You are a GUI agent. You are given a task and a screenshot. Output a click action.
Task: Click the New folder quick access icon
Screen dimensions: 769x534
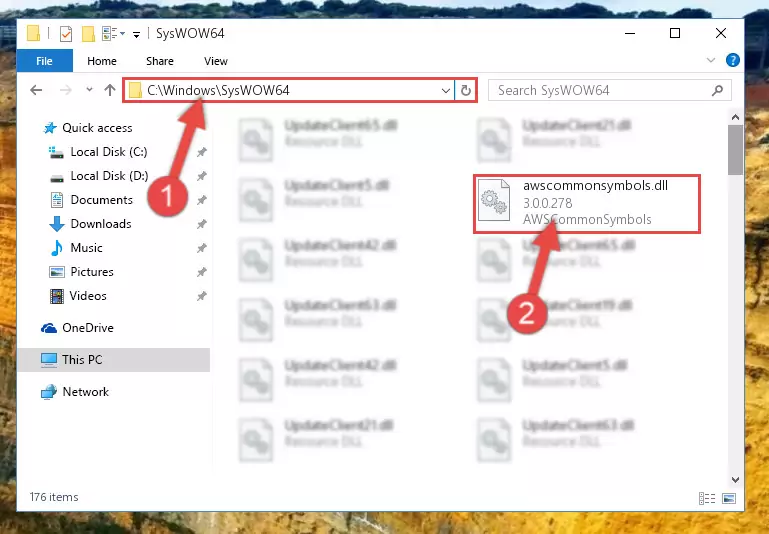click(x=88, y=33)
